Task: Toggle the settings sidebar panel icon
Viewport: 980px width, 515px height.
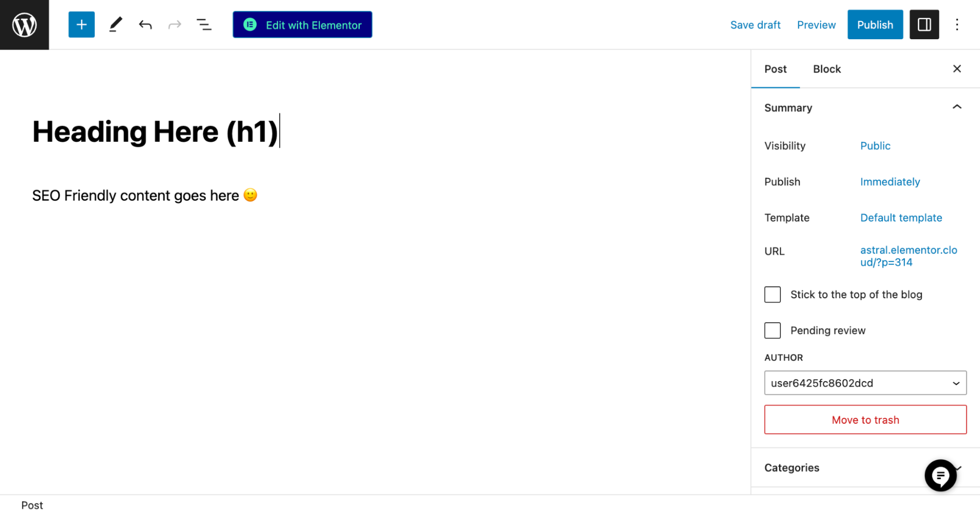Action: click(924, 25)
